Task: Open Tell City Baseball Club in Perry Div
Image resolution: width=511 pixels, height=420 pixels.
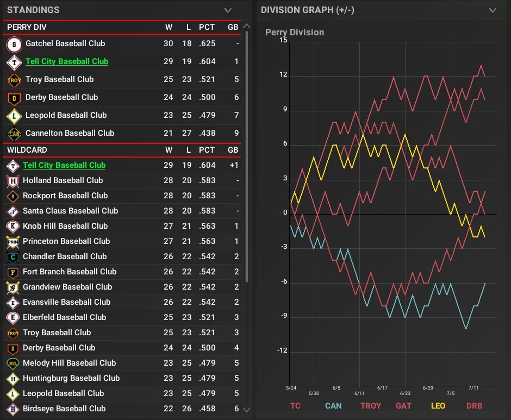Action: coord(67,61)
